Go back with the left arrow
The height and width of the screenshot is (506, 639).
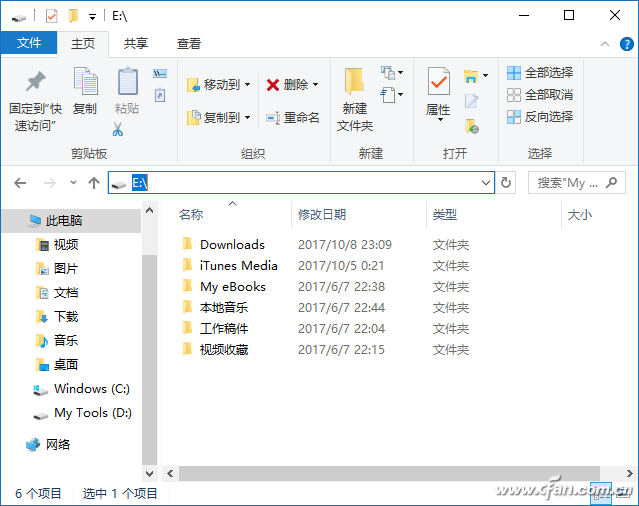[x=20, y=183]
